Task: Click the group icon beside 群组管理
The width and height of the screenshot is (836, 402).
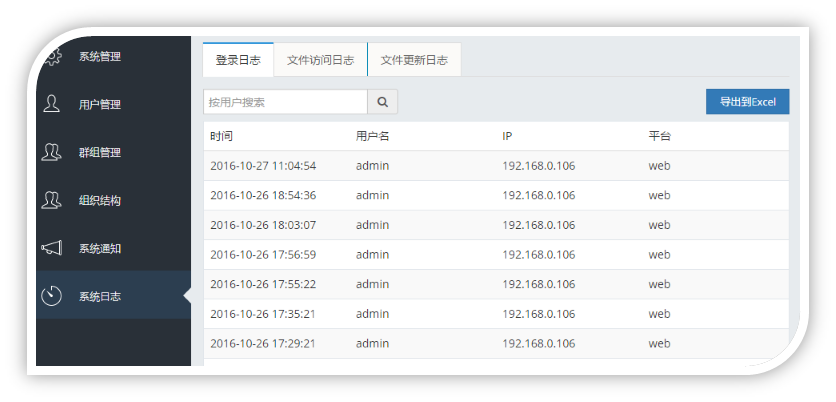Action: pos(52,152)
